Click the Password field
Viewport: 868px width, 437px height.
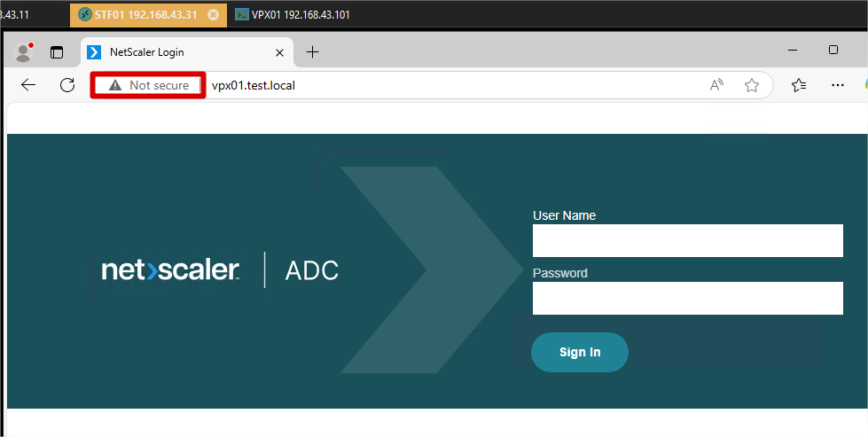(687, 298)
